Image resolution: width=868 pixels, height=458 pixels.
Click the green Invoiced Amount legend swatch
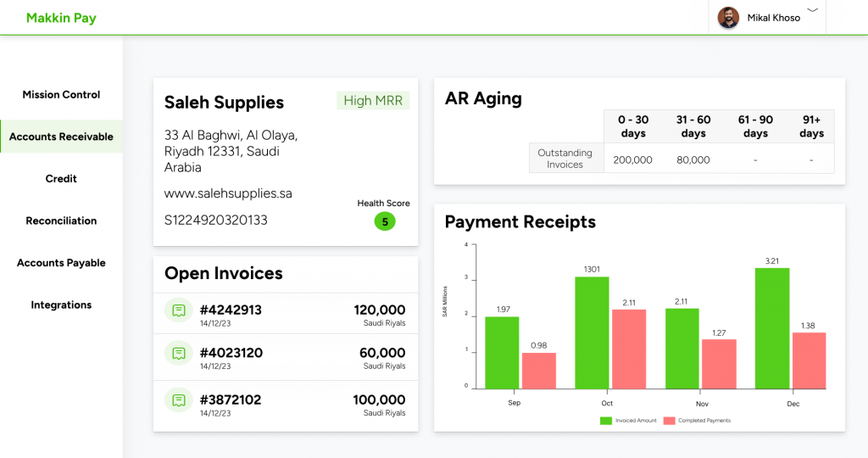(x=606, y=421)
